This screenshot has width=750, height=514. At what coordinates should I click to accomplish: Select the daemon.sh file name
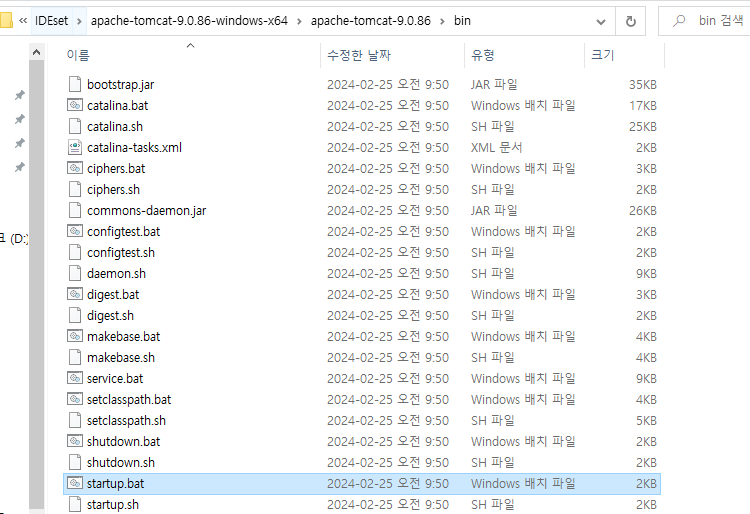pos(116,273)
